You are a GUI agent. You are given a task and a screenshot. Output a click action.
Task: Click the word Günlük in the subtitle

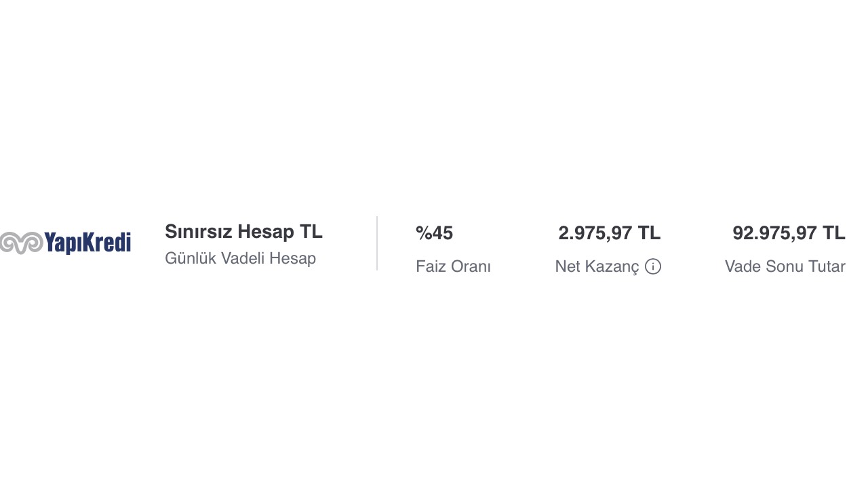point(191,258)
